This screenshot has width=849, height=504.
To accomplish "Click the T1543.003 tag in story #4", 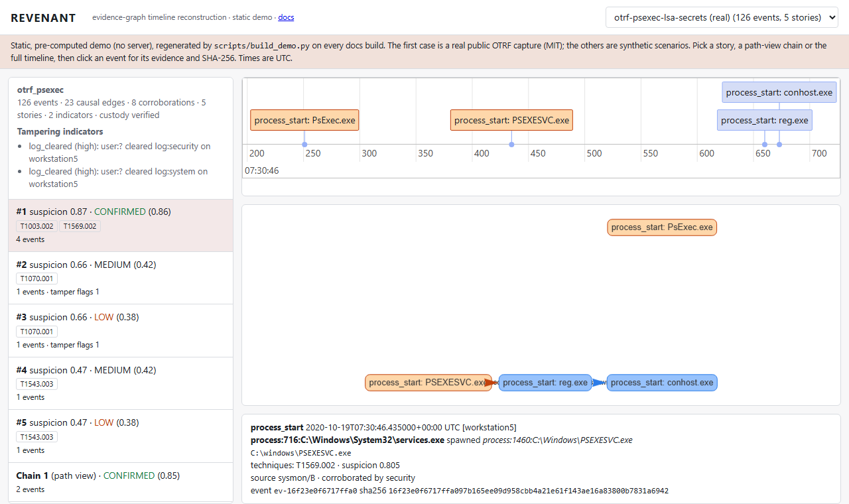I will coord(37,384).
